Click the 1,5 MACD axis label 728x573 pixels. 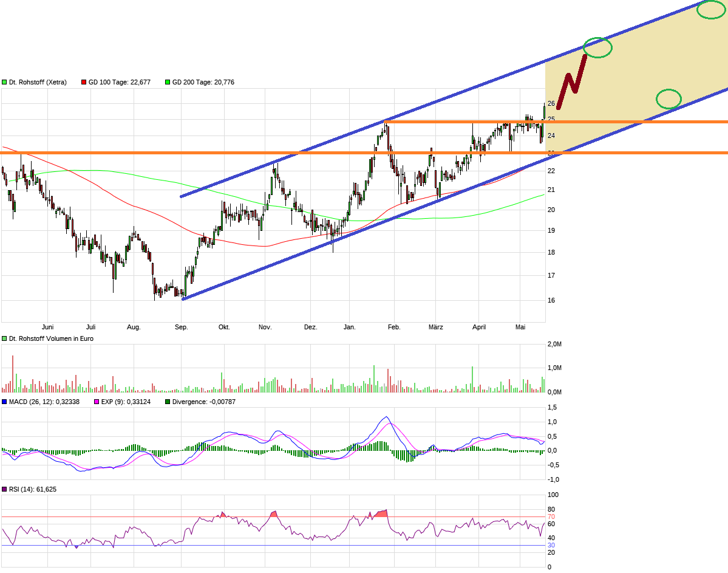tap(552, 408)
